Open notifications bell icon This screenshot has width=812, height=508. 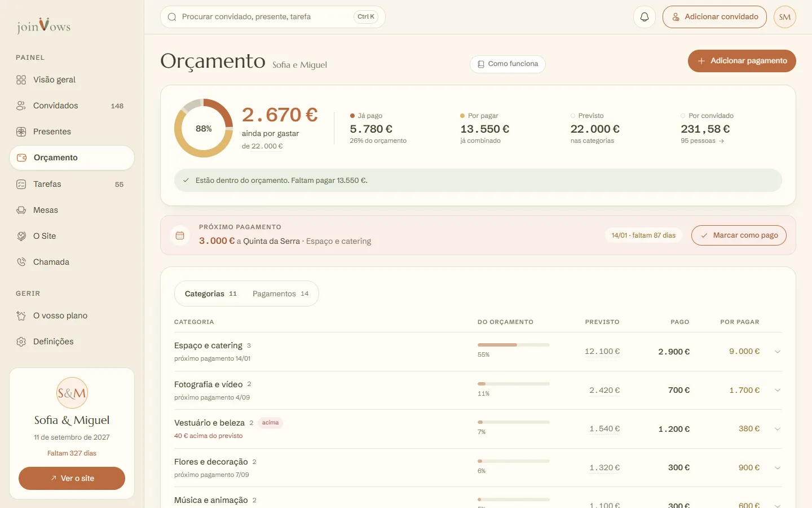(645, 17)
